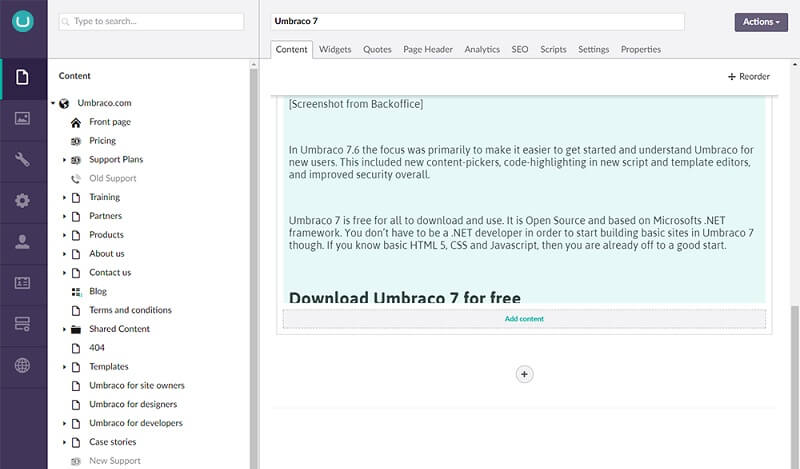Switch to the Page Header tab
The image size is (800, 469).
[x=428, y=50]
